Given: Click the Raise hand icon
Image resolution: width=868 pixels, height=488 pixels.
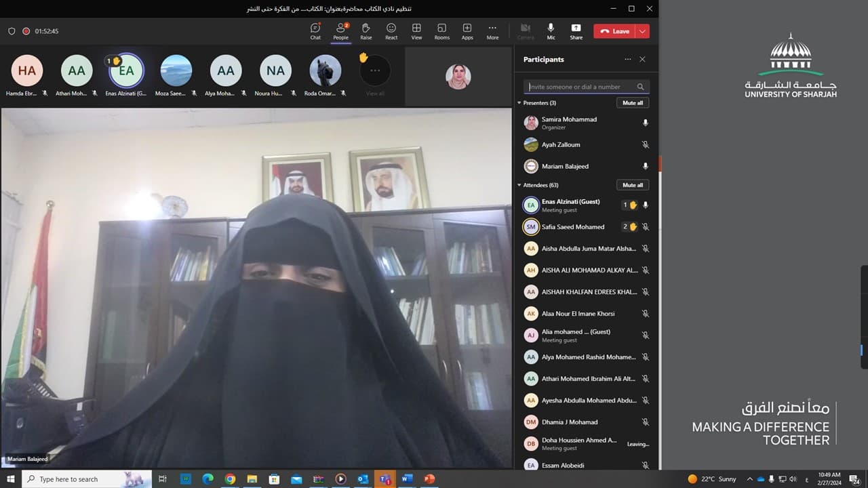Looking at the screenshot, I should tap(366, 30).
